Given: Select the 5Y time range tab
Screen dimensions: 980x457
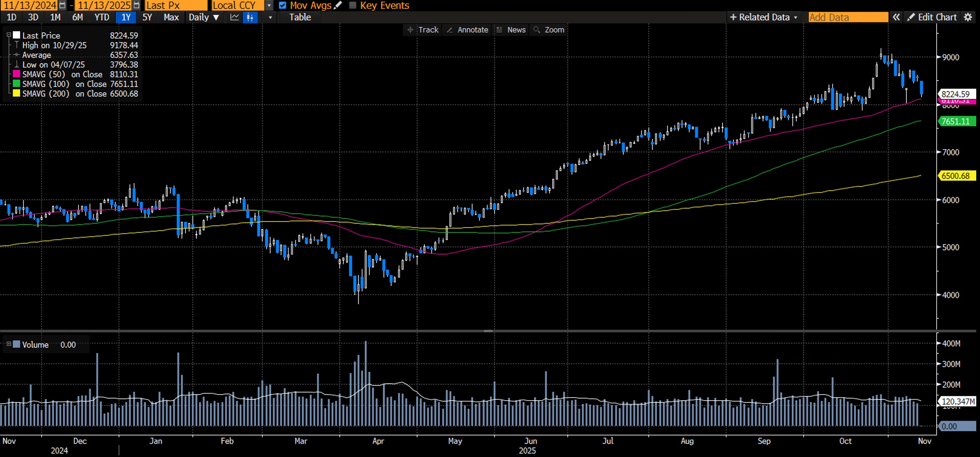Looking at the screenshot, I should coord(147,17).
